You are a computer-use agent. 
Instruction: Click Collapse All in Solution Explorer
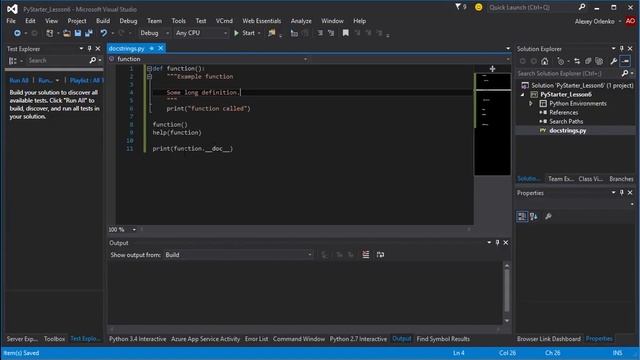point(588,61)
